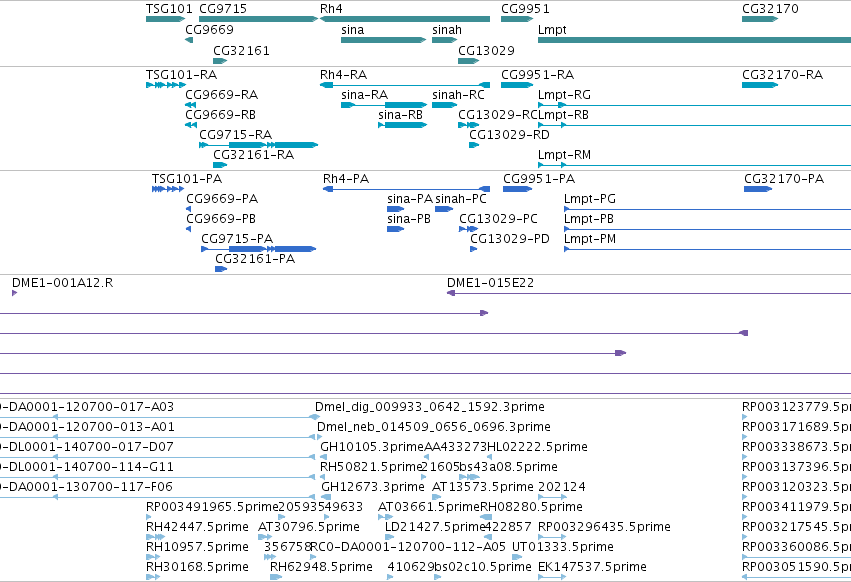Select BAC end DME1-001A12.R
Image resolution: width=851 pixels, height=582 pixels.
point(62,283)
